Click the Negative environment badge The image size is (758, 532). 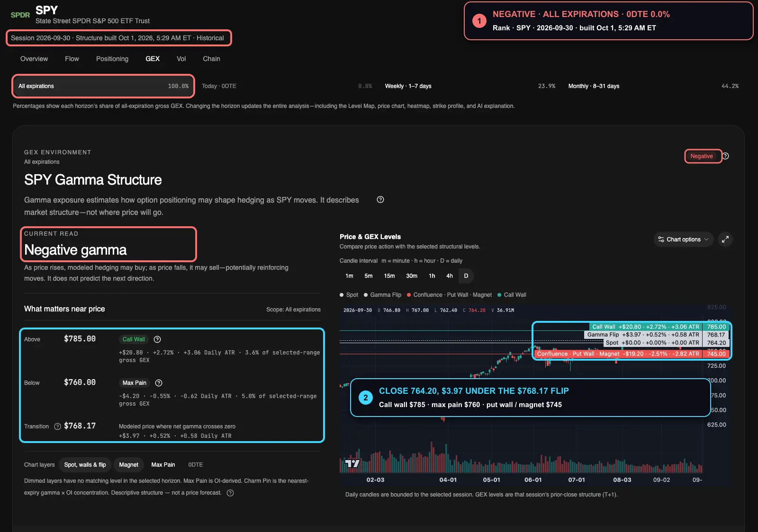702,156
